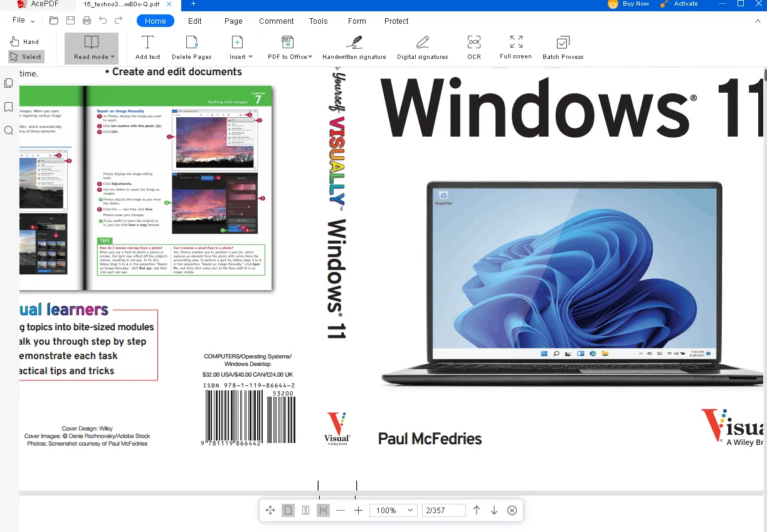This screenshot has height=532, width=767.
Task: Open the Protect ribbon tab
Action: (396, 21)
